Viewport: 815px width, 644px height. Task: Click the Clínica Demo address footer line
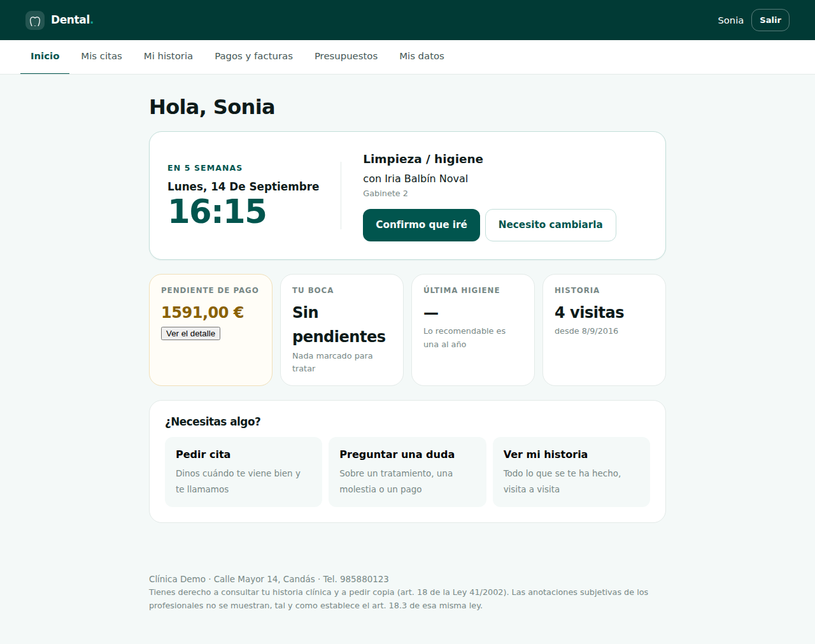coord(269,579)
